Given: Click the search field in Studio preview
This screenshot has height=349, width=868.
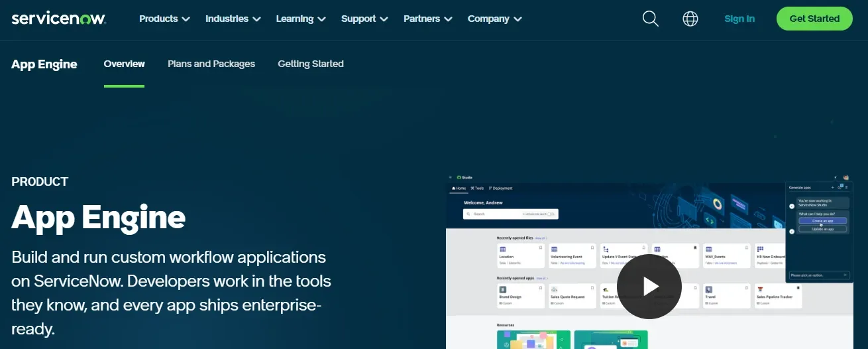Looking at the screenshot, I should pyautogui.click(x=510, y=214).
